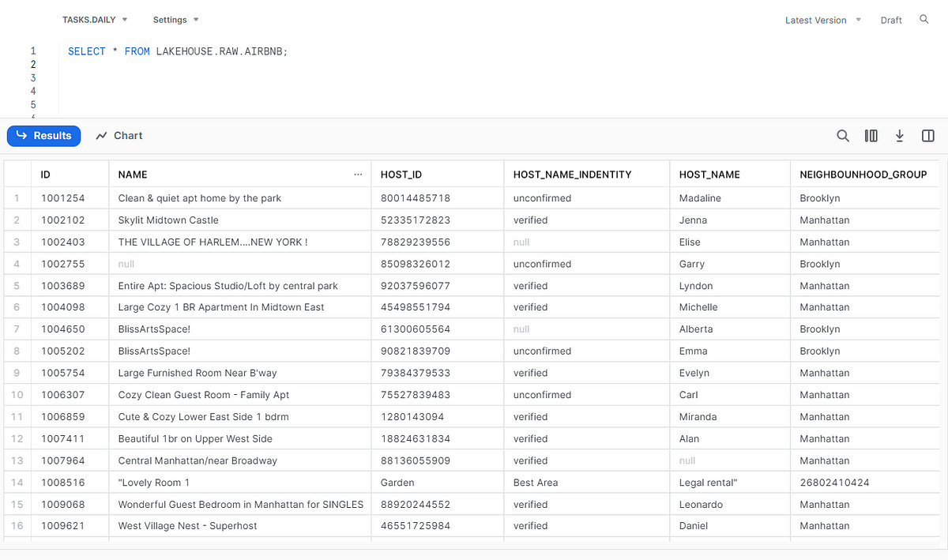This screenshot has height=560, width=948.
Task: Select host ID cell 90821839709
Action: coord(437,351)
